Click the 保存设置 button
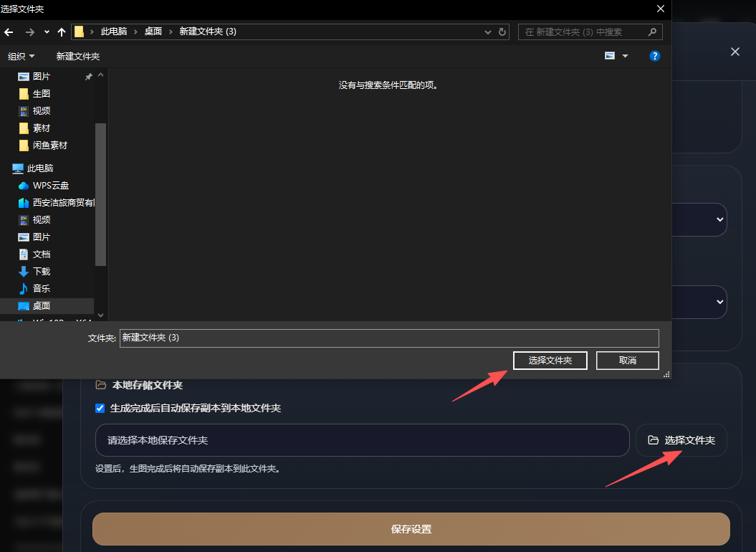 (411, 529)
